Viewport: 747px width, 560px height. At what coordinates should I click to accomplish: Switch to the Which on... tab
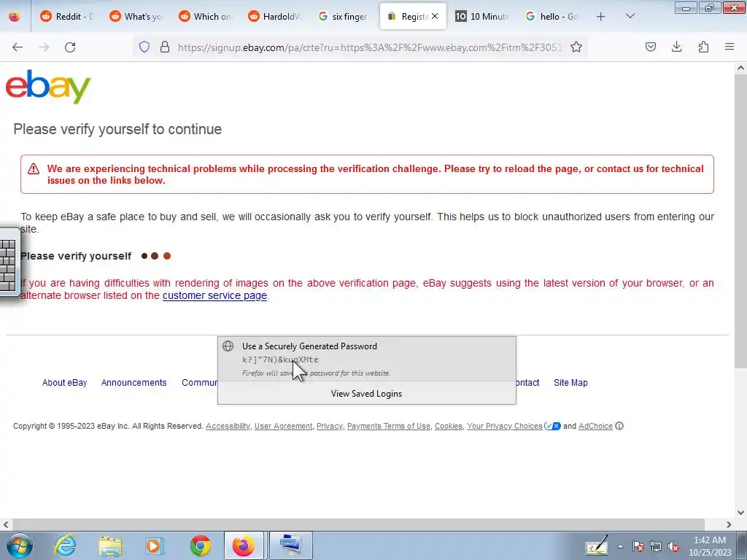[x=205, y=16]
